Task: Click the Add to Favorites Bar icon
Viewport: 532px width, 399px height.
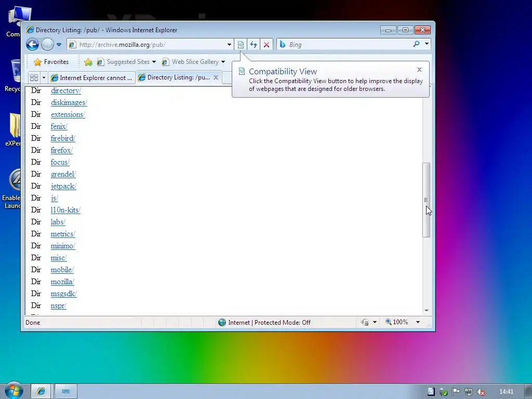Action: 88,62
